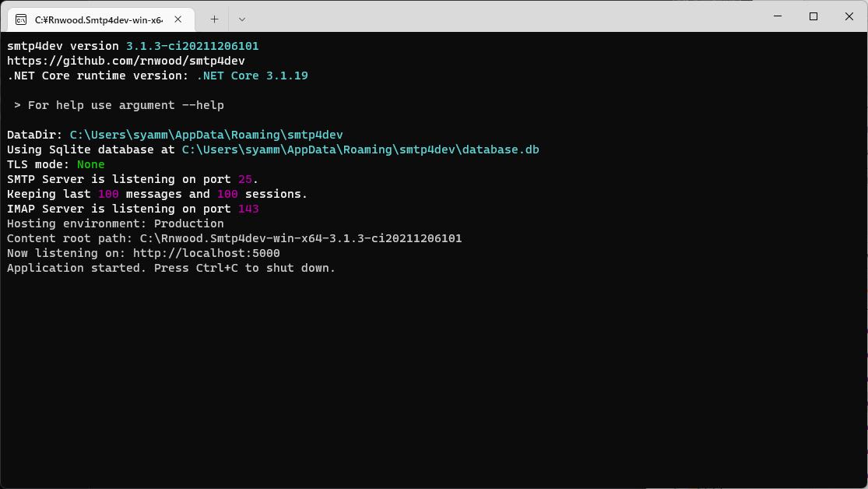Click the IMAP port 143 value
868x489 pixels.
(248, 209)
